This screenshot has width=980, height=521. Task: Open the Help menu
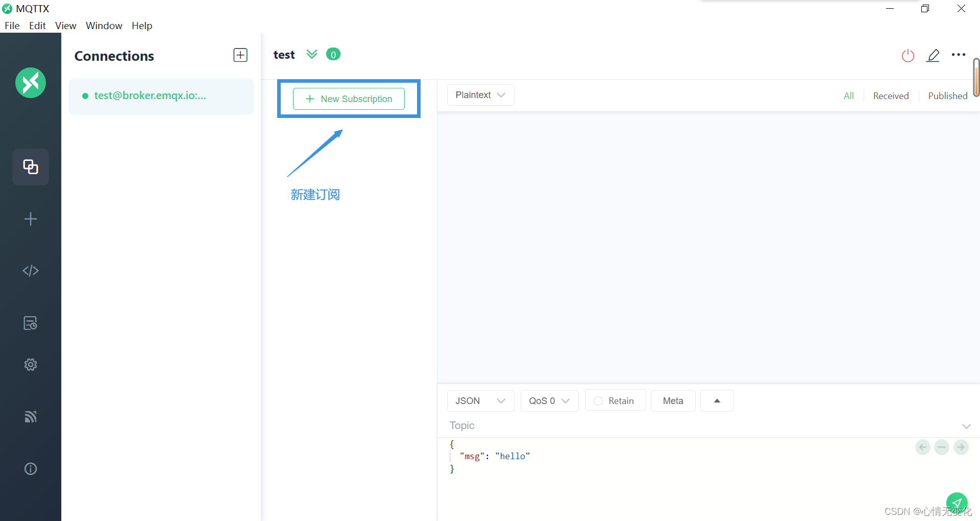click(142, 26)
